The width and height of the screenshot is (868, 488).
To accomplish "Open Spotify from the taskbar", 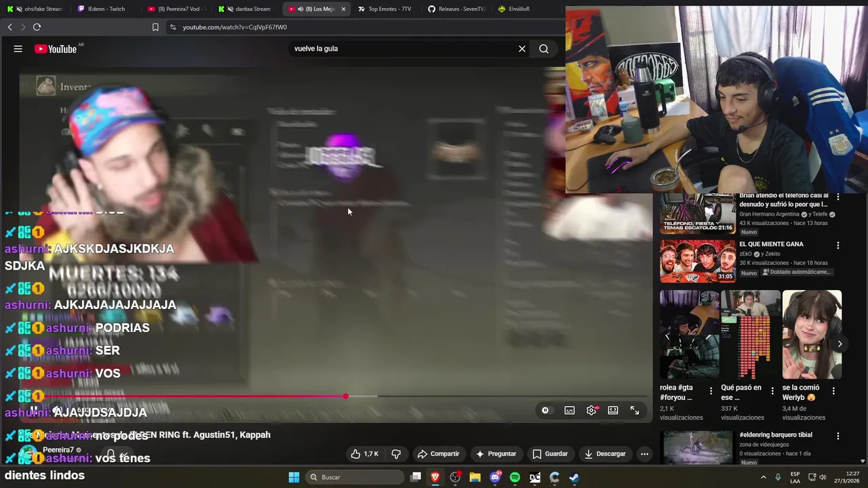I will pos(515,477).
